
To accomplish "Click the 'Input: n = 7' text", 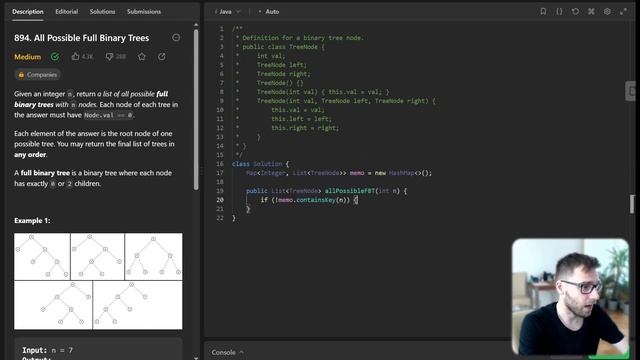I will coord(47,350).
